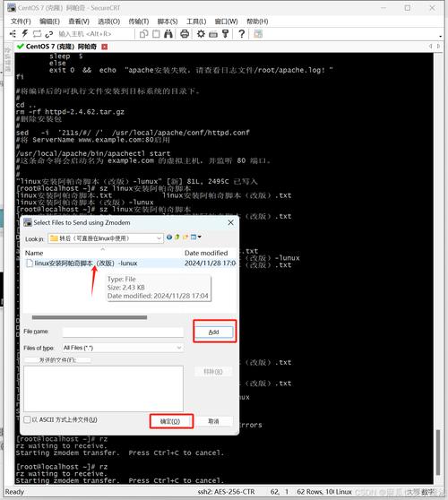Viewport: 448px width, 500px height.
Task: Expand the toolbar overflow arrow at far right
Action: coord(440,36)
